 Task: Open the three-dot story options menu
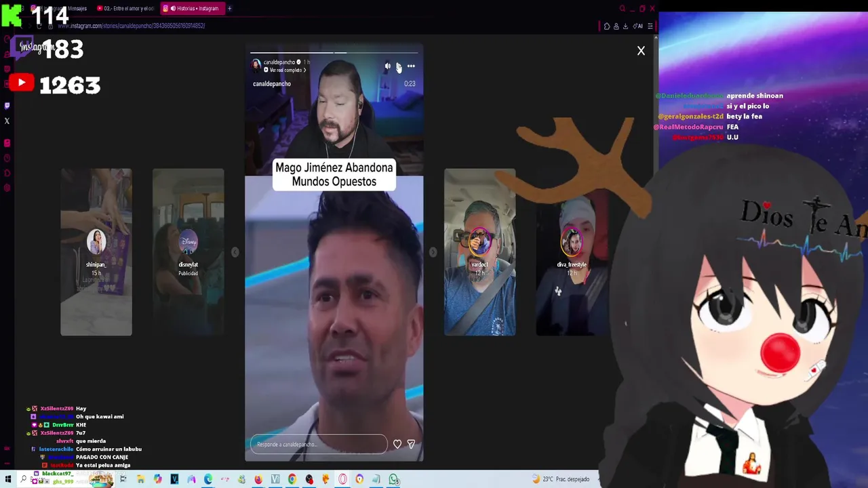pyautogui.click(x=411, y=66)
